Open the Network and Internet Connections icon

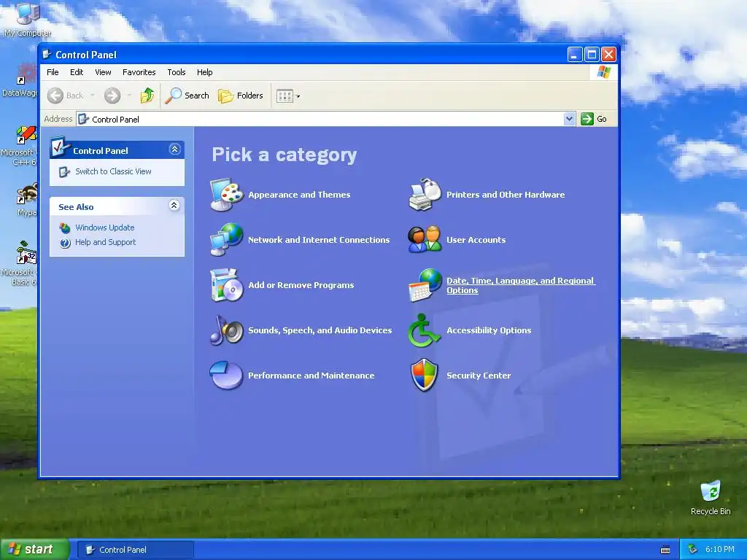(227, 239)
